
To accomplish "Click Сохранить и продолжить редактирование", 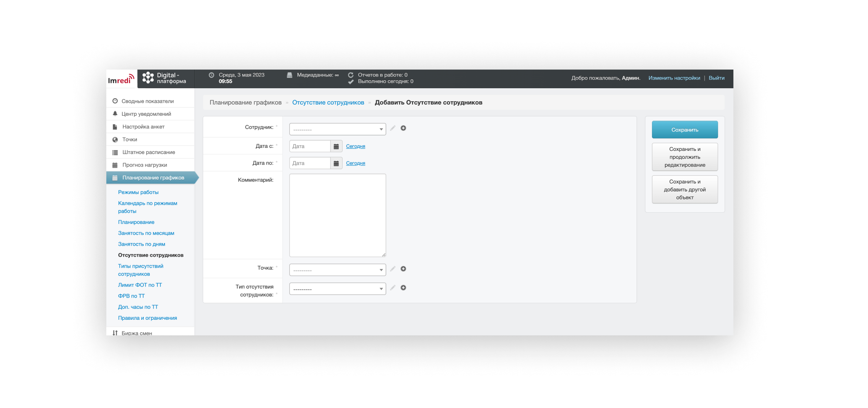I will (x=685, y=157).
